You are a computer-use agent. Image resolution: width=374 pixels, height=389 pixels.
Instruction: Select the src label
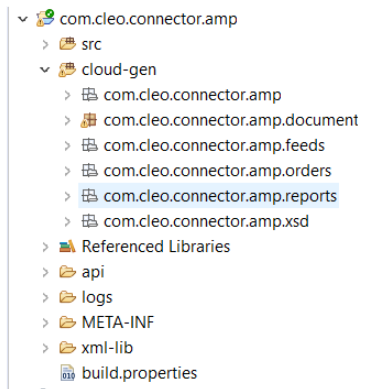91,45
